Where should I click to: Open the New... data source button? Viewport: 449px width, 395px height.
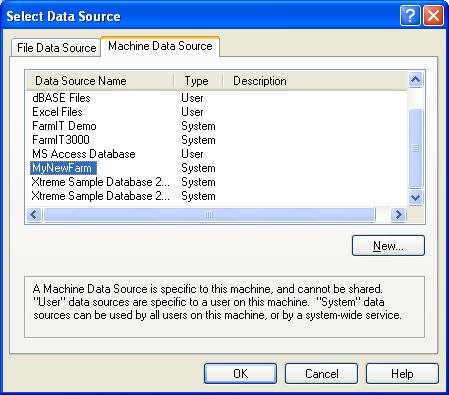[388, 246]
